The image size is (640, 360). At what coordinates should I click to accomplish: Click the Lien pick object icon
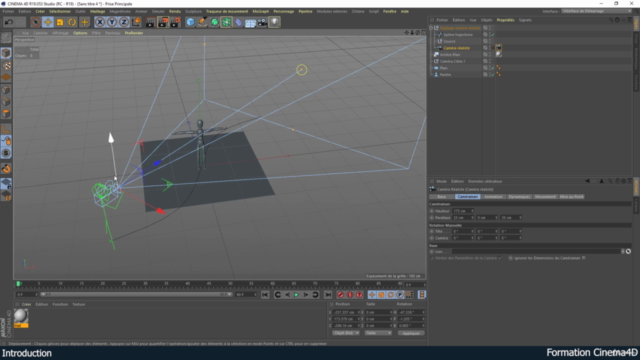628,251
